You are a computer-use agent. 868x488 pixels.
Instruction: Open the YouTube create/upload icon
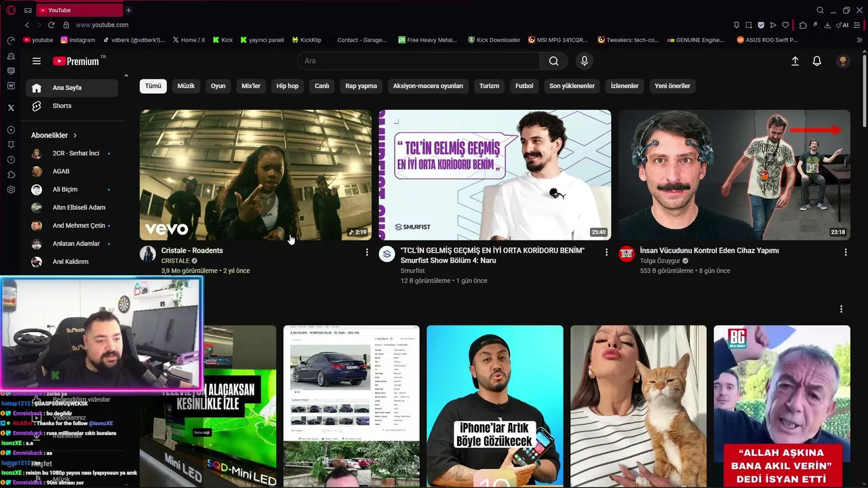795,61
